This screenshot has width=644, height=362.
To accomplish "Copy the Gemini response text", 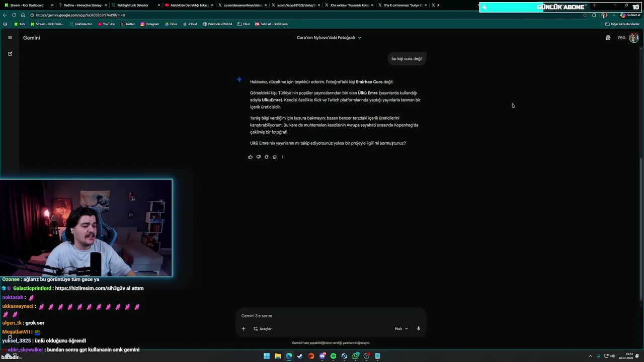I will (274, 157).
